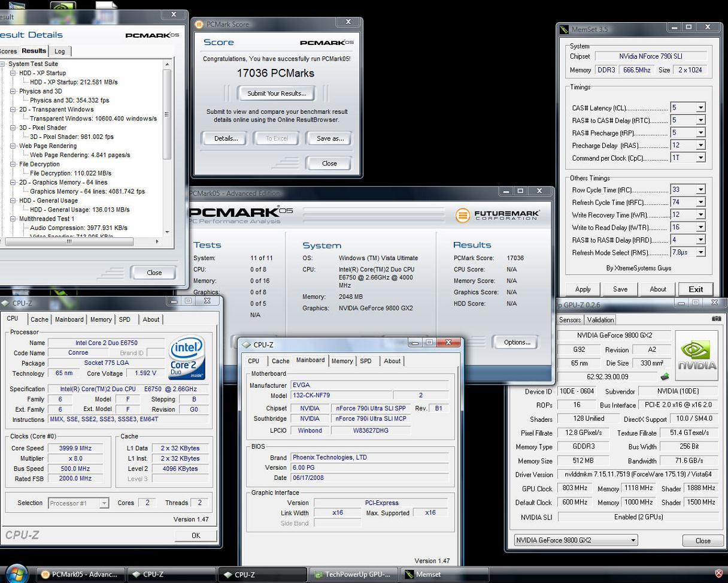Screen dimensions: 728x583
Task: Click Apply button in MemSet
Action: [583, 289]
